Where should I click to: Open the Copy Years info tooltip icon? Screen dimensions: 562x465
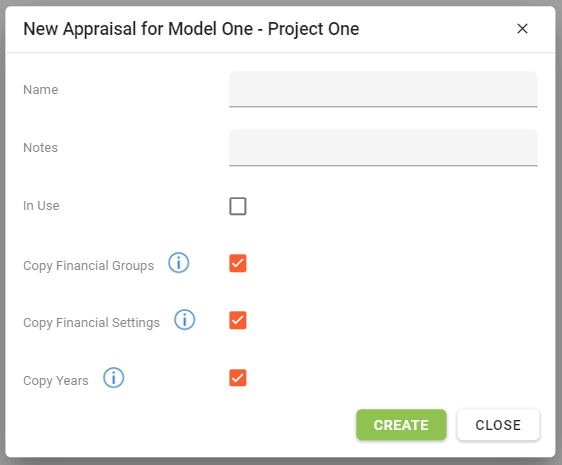114,378
